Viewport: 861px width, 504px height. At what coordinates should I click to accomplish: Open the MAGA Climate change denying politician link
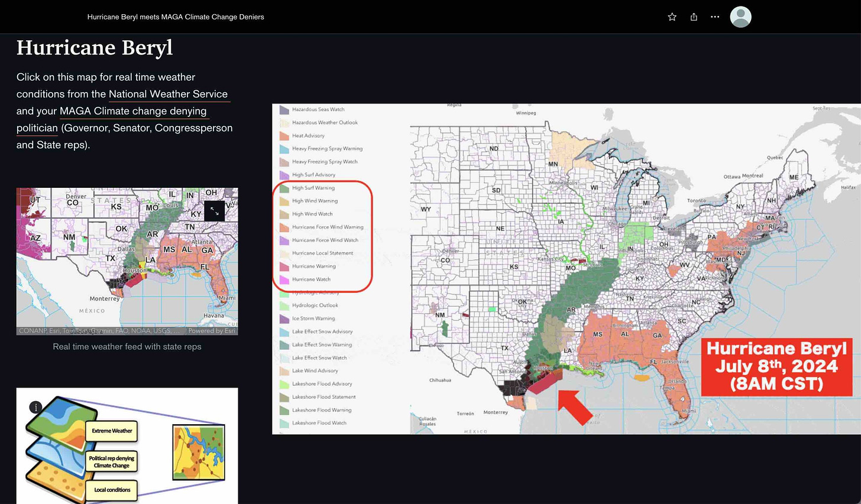(x=112, y=119)
